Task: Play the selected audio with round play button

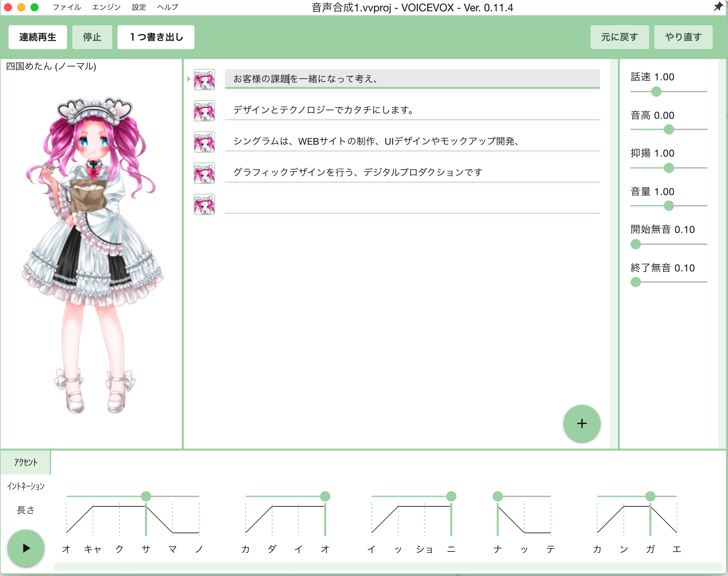Action: (x=26, y=548)
